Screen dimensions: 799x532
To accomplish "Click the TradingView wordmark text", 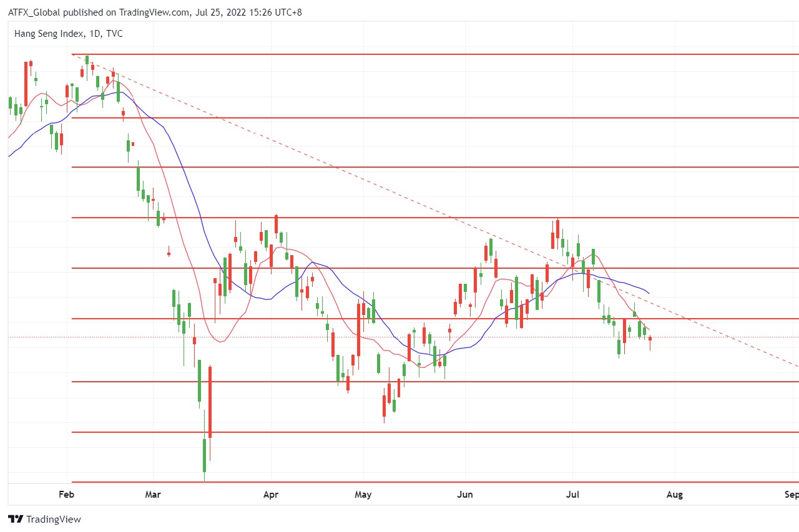I will [x=54, y=519].
